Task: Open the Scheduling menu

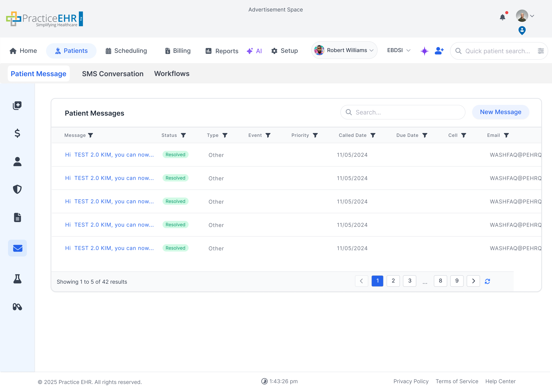Action: (x=126, y=51)
